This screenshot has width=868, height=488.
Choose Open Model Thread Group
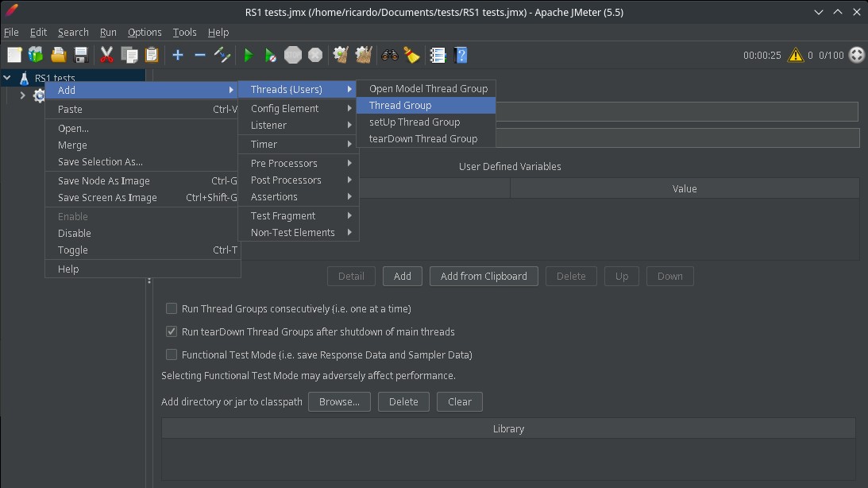tap(426, 89)
